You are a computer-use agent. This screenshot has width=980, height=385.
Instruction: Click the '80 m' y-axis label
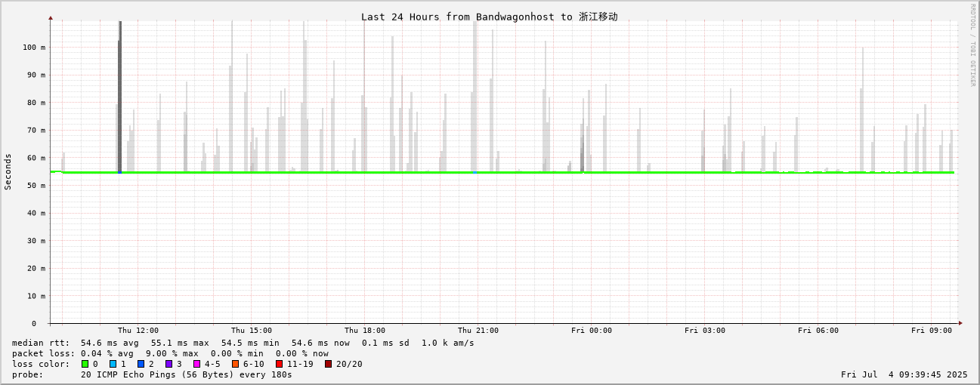coord(36,103)
